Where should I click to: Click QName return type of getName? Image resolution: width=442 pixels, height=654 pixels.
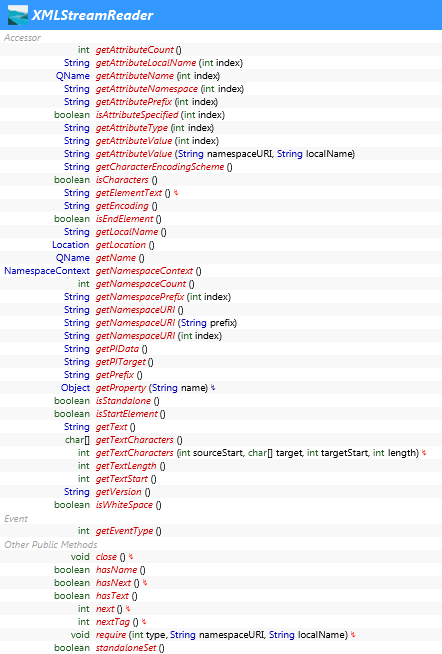point(73,258)
